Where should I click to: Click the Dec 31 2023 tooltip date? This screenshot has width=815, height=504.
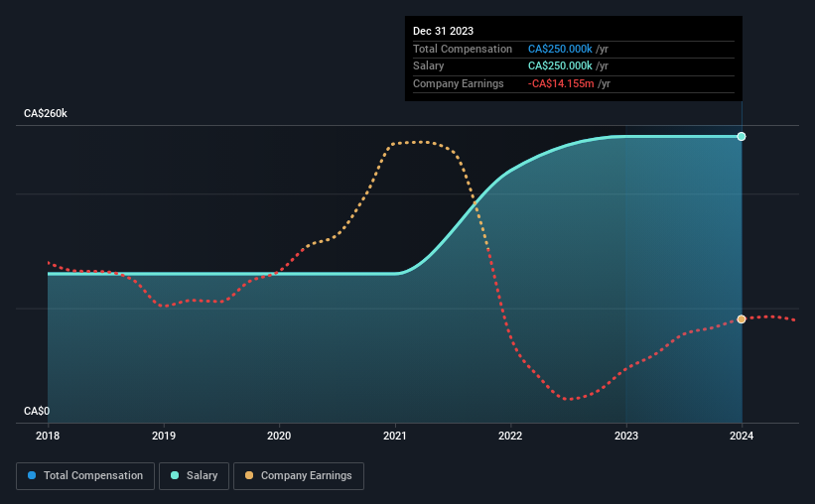(x=444, y=31)
